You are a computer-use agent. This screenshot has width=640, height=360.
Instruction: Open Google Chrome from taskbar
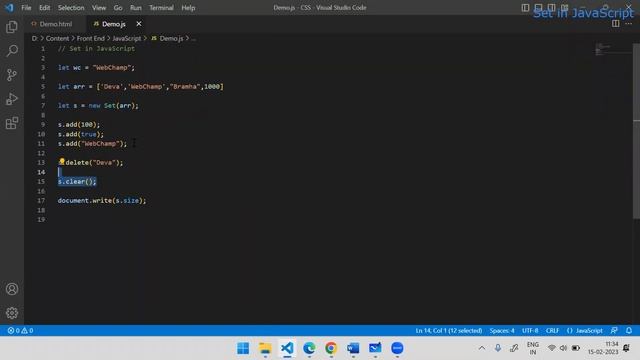click(x=331, y=348)
